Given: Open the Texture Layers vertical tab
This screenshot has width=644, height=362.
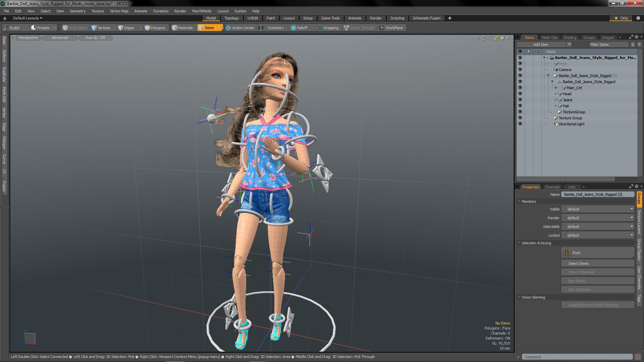Looking at the screenshot, I should pyautogui.click(x=639, y=222).
